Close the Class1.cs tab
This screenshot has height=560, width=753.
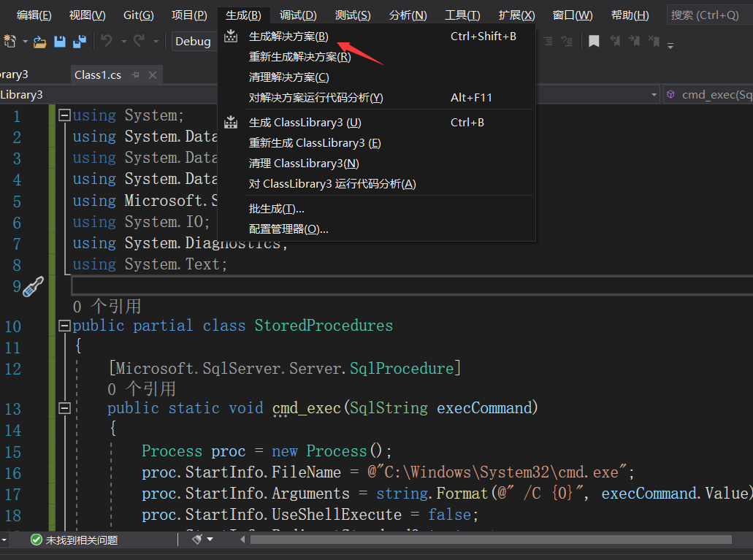tap(153, 75)
